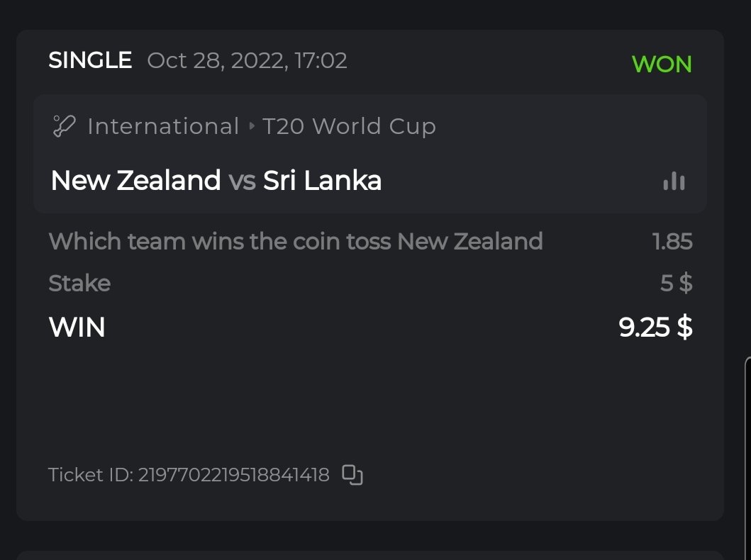Click the SINGLE bet type label
The image size is (751, 560).
(x=90, y=60)
